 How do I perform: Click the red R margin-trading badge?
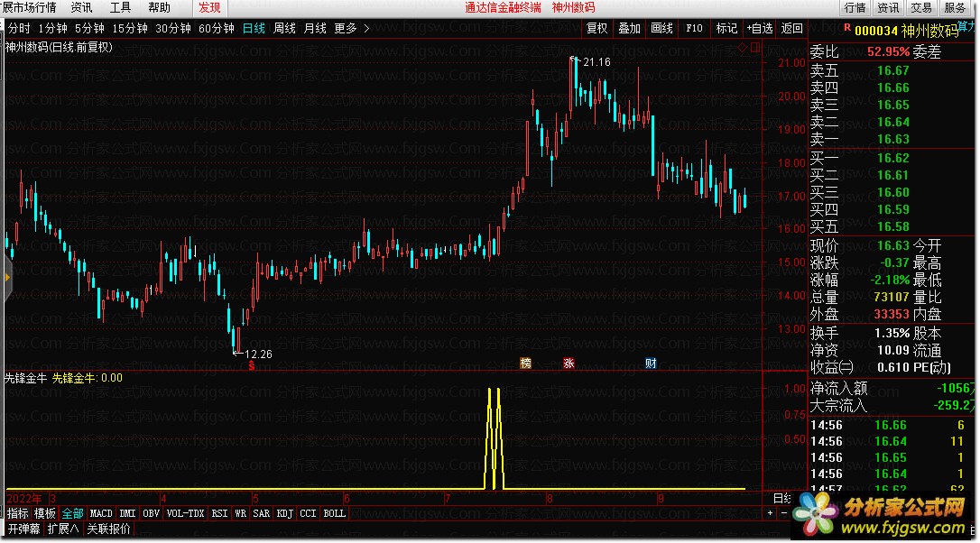pyautogui.click(x=846, y=27)
